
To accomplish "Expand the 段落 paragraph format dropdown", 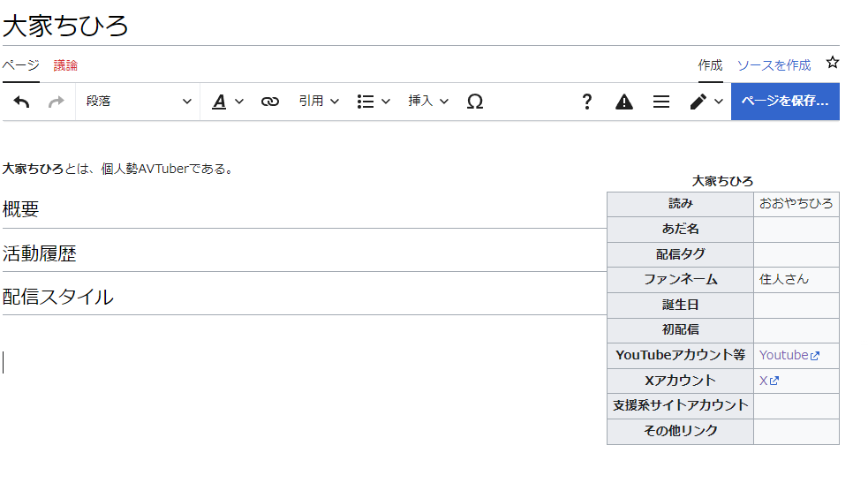I will coord(138,102).
